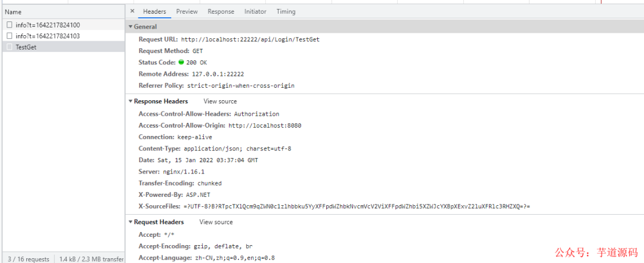
Task: Click the file icon beside TestGet
Action: click(x=10, y=47)
